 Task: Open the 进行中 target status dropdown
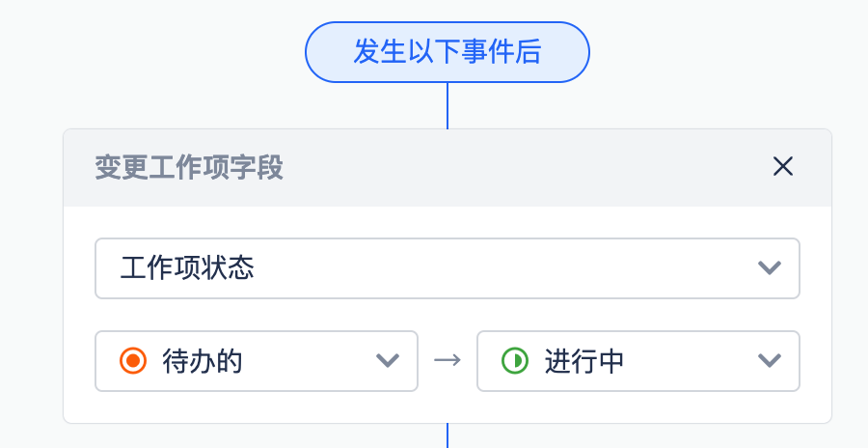coord(638,361)
